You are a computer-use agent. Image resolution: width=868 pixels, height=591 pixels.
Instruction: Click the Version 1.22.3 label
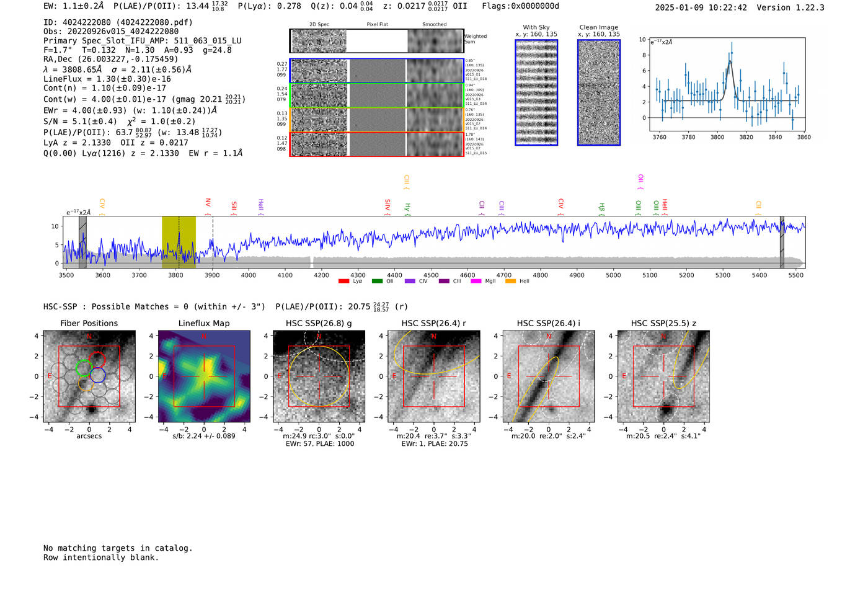[x=791, y=7]
